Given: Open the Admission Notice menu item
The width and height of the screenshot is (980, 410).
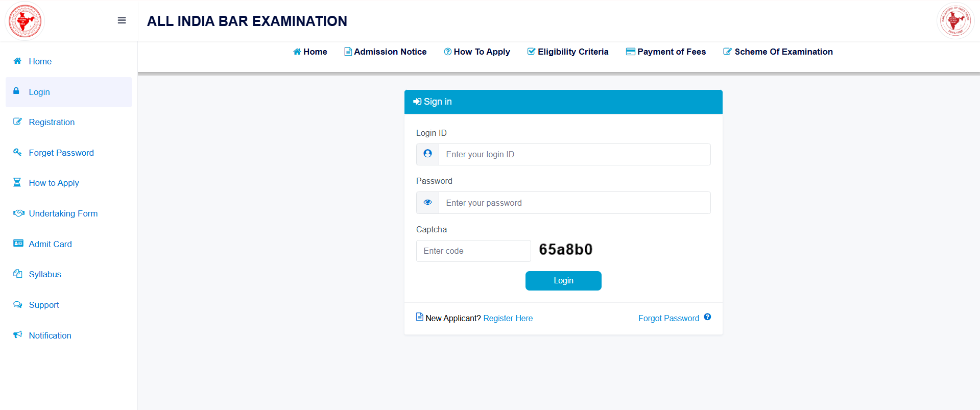Looking at the screenshot, I should click(x=385, y=52).
